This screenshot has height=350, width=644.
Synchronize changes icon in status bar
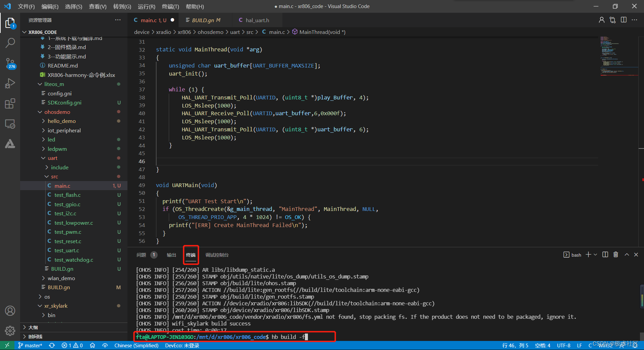click(x=52, y=345)
